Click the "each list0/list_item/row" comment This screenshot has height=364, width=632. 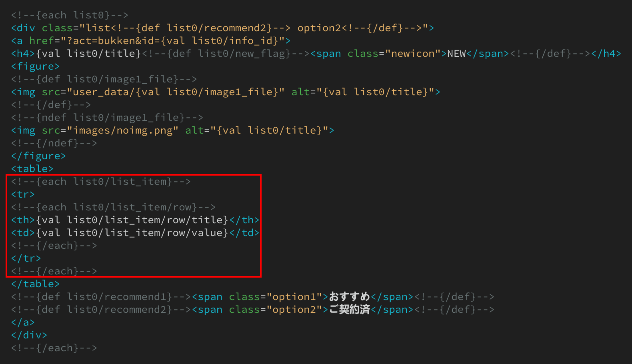pos(113,207)
